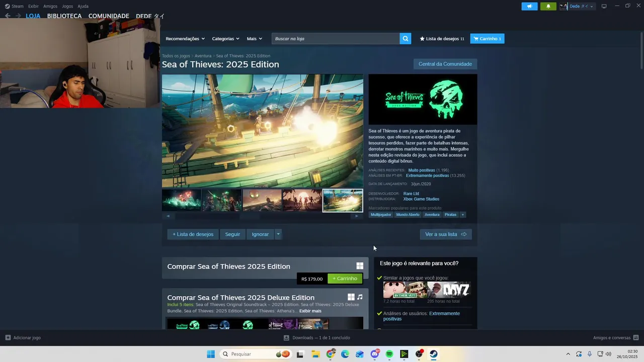
Task: Expand the Recomendações dropdown menu
Action: pos(185,39)
